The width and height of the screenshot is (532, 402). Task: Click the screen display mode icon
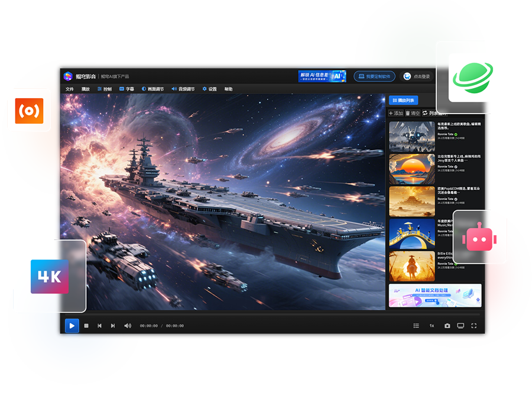click(460, 326)
